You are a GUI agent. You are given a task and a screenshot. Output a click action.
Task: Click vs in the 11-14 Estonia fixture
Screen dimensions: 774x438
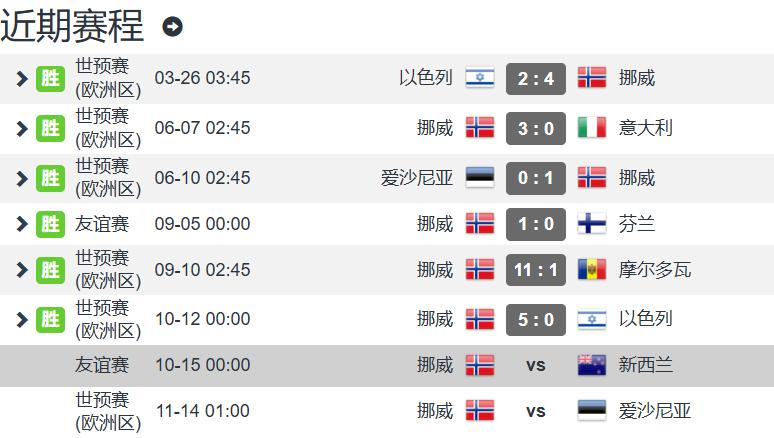click(x=536, y=411)
